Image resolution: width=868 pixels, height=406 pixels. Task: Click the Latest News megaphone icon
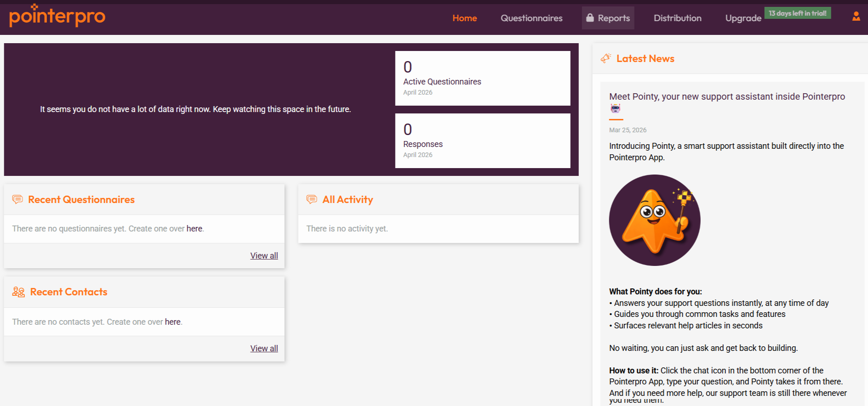606,58
